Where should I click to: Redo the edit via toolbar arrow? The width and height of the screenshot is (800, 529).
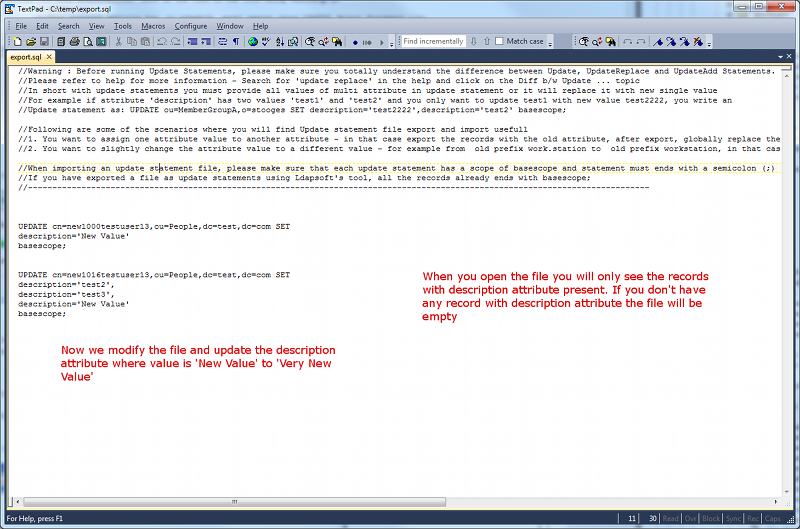176,42
